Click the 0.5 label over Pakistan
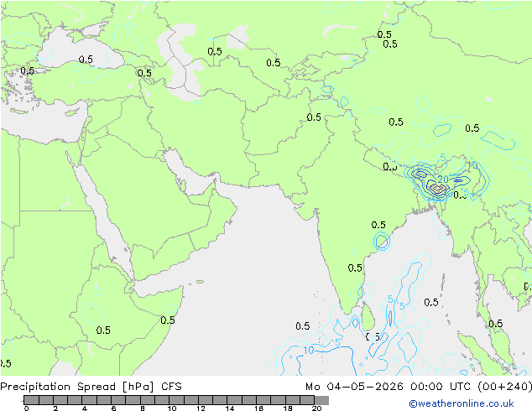 pos(314,117)
